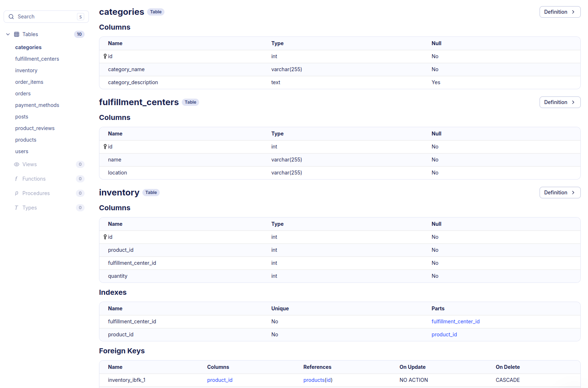Click the 10 tables count badge
The image size is (588, 388).
click(x=79, y=34)
